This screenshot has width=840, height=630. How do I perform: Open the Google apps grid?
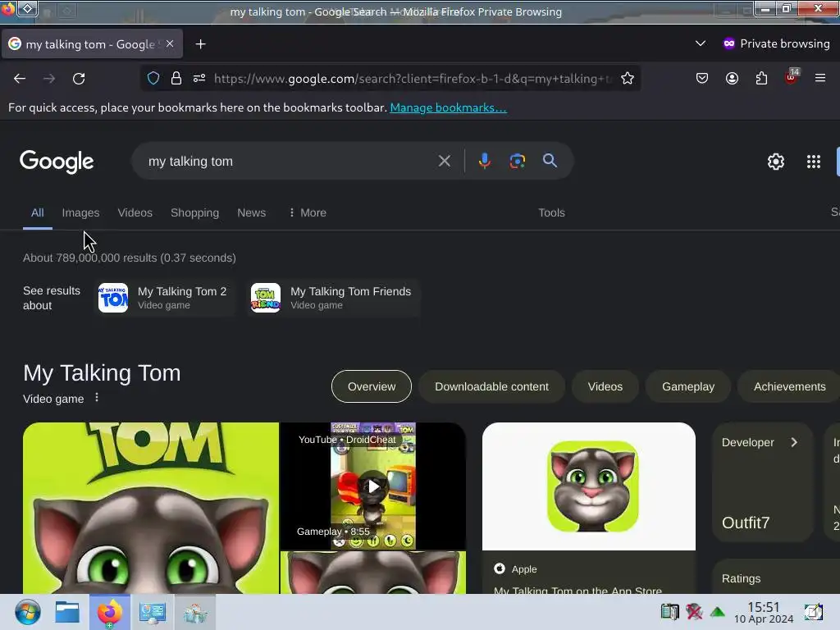click(x=813, y=162)
